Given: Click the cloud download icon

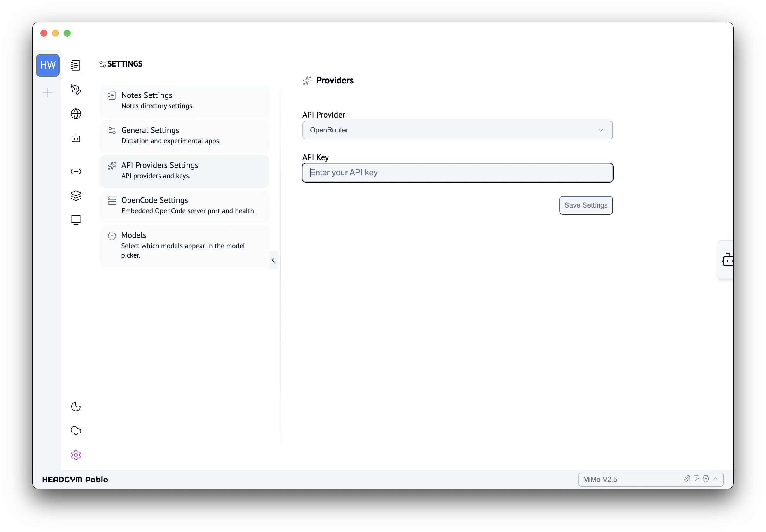Looking at the screenshot, I should point(76,431).
